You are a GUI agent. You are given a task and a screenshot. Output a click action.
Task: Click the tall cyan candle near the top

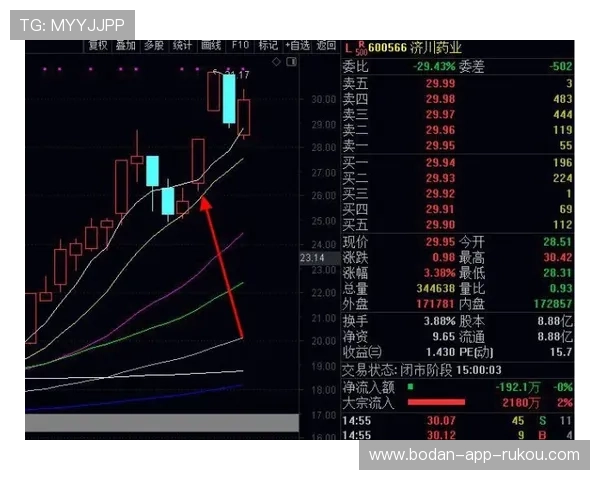pyautogui.click(x=229, y=98)
